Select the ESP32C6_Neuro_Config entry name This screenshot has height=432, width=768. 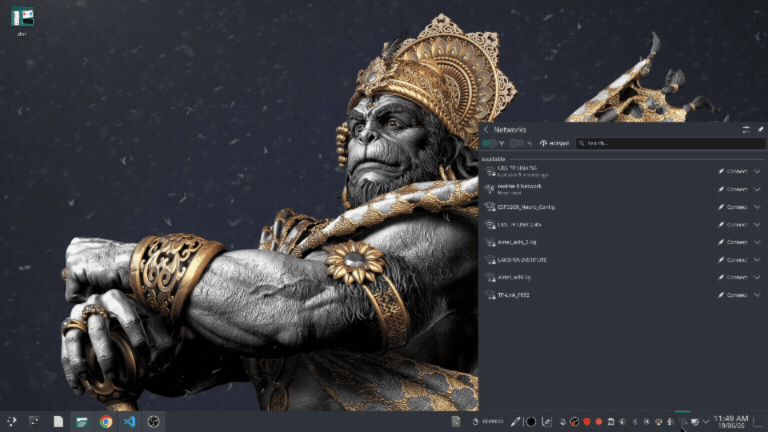tap(526, 207)
